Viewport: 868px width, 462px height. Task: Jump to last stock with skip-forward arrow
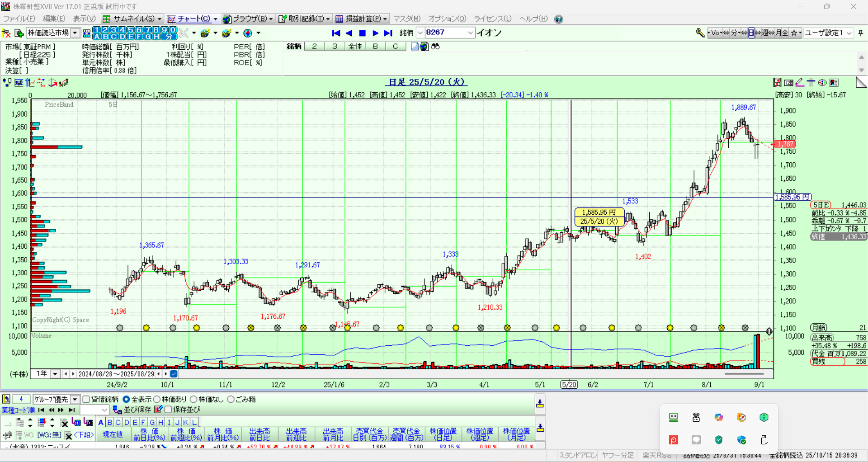click(388, 33)
